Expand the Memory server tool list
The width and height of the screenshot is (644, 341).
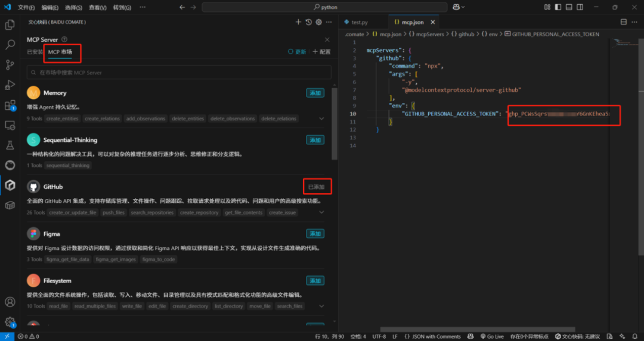[x=321, y=119]
